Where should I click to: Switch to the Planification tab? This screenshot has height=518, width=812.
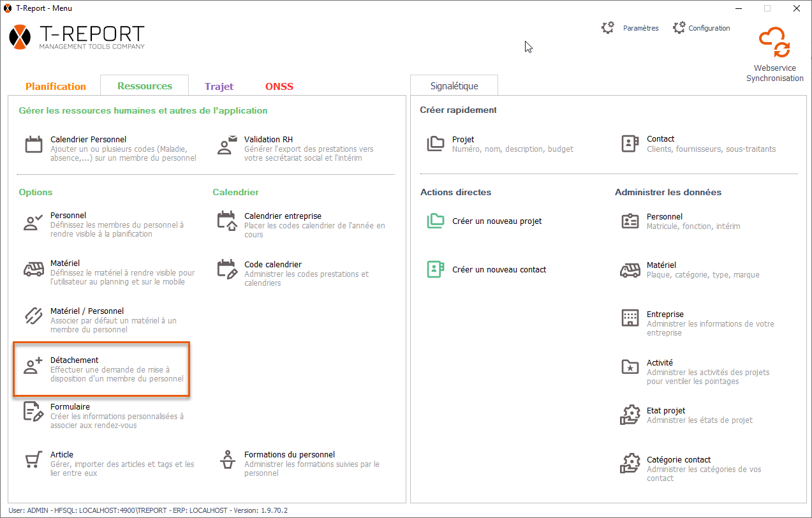(x=55, y=86)
